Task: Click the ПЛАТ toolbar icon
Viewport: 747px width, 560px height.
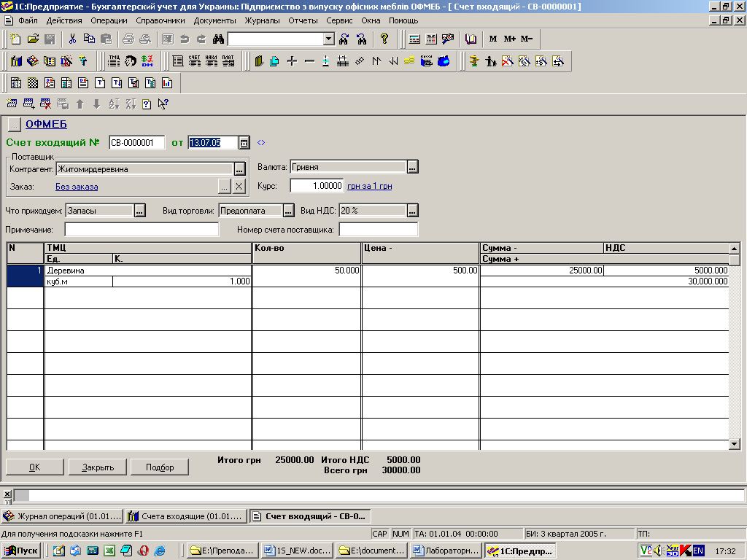Action: click(228, 61)
